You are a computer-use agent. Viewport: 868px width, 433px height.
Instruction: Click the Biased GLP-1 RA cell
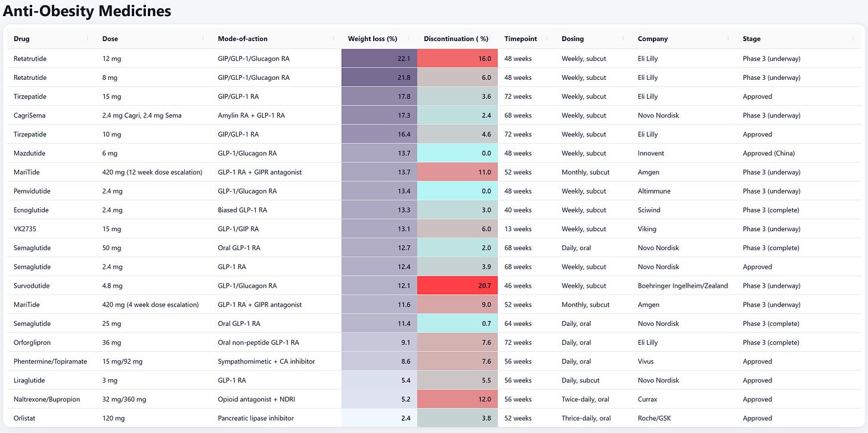(x=243, y=210)
